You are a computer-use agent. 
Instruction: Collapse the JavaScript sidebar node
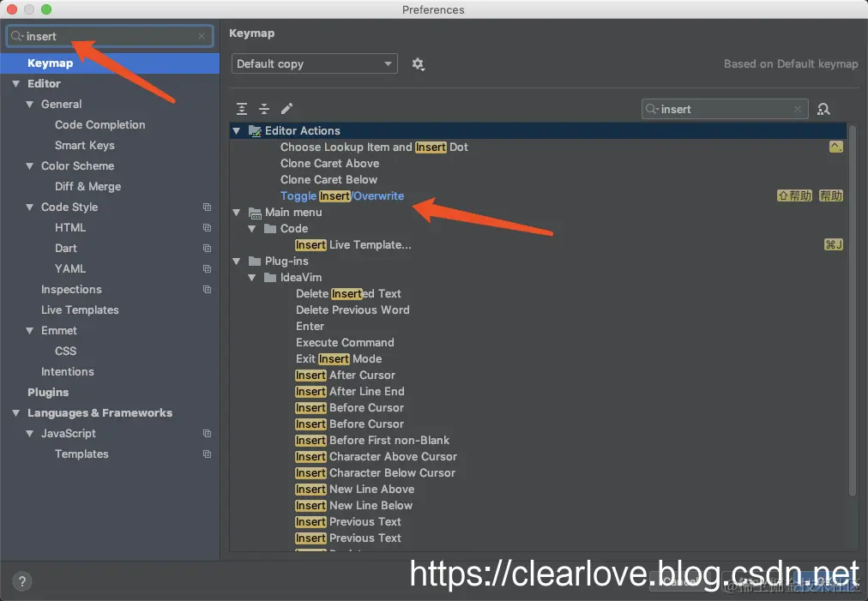pyautogui.click(x=29, y=434)
